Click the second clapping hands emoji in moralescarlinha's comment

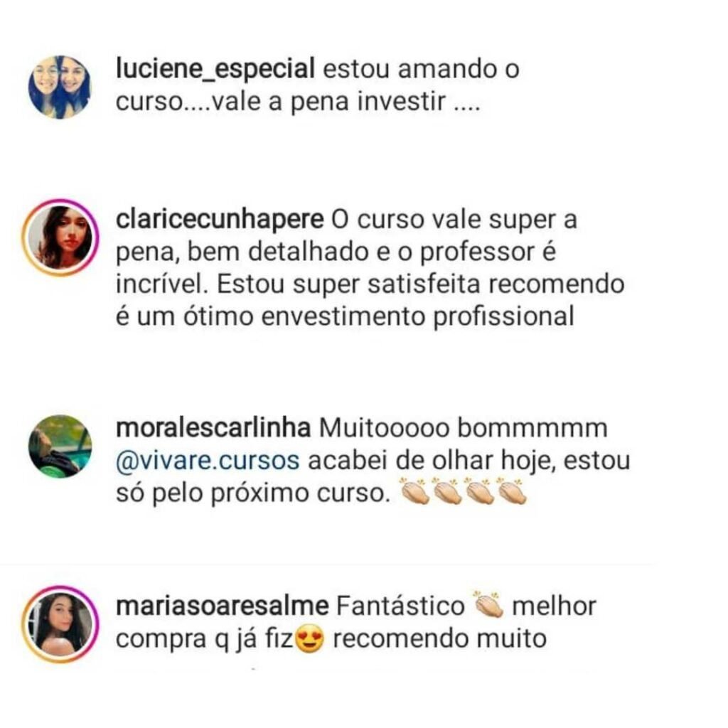tap(446, 491)
